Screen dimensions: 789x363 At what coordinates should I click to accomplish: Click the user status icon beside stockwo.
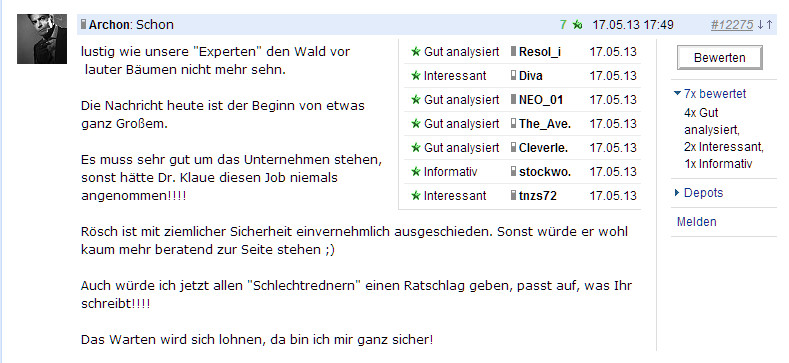pos(513,172)
